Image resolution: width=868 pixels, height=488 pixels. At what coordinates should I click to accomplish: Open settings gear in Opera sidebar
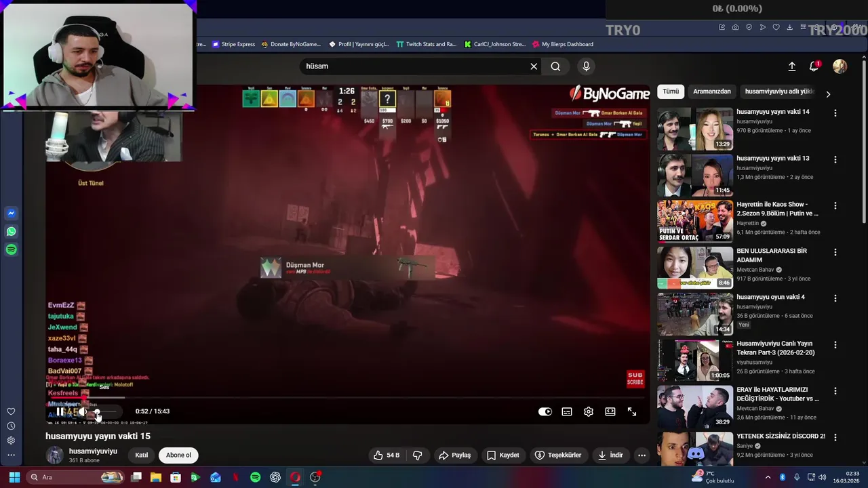pos(11,441)
